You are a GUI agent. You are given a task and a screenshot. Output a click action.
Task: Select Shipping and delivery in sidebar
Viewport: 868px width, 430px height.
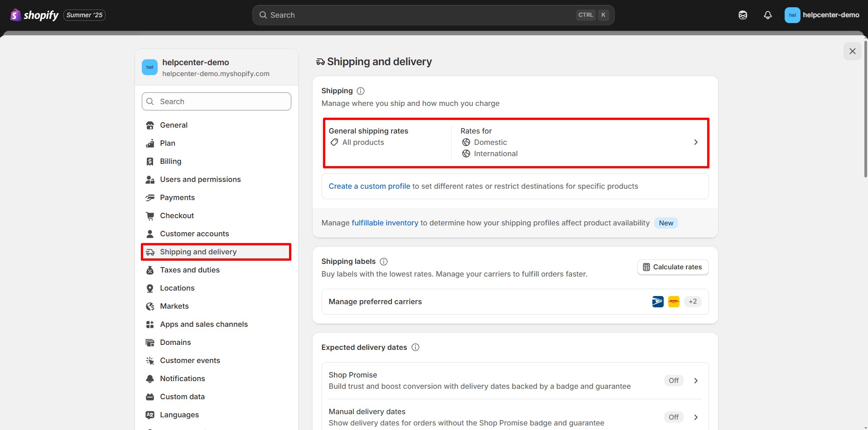click(x=198, y=252)
